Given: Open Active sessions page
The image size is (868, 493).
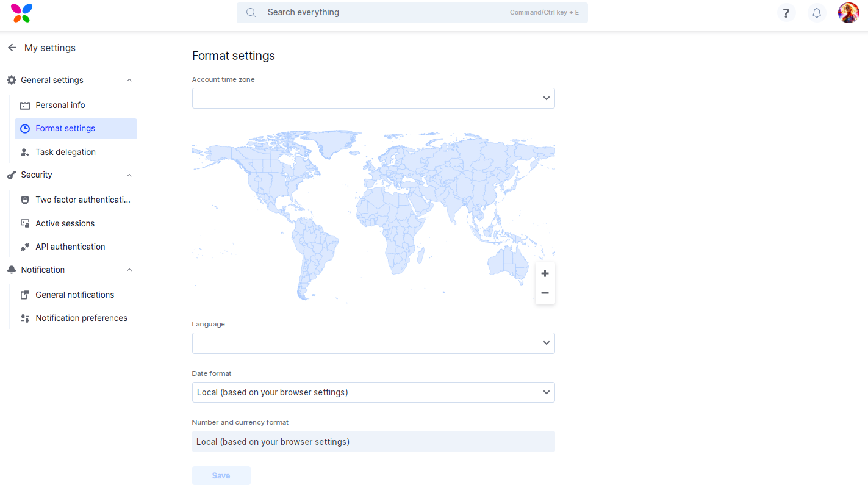Looking at the screenshot, I should click(x=76, y=223).
